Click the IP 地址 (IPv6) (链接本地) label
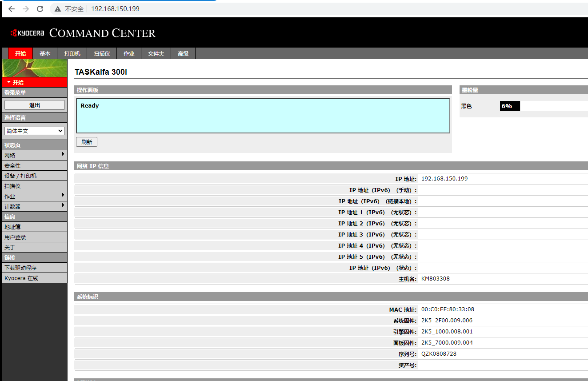This screenshot has height=381, width=588. point(378,201)
